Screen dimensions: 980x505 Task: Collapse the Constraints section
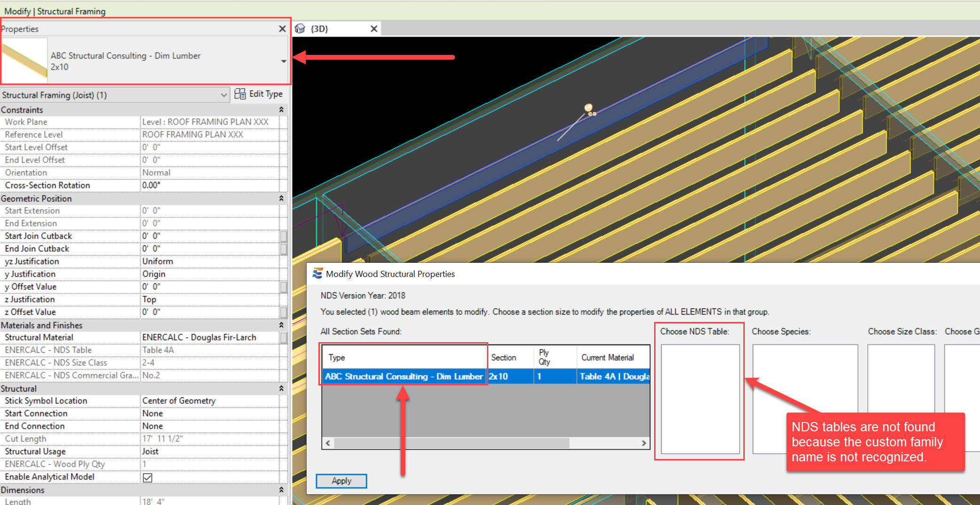pyautogui.click(x=281, y=109)
